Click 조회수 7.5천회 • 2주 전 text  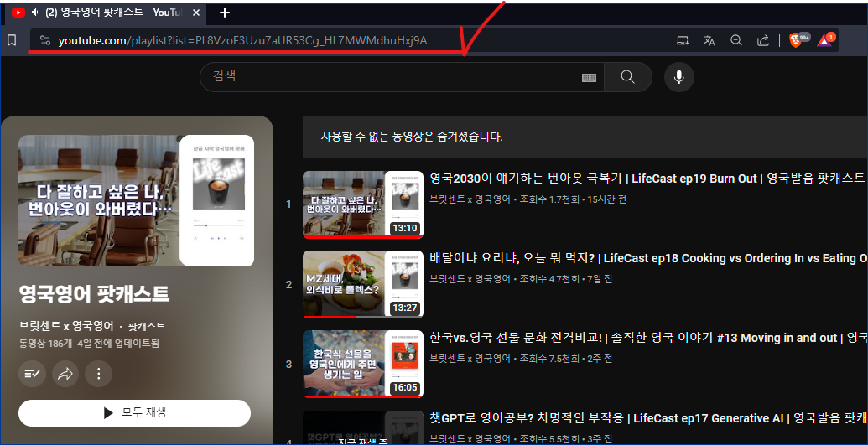(566, 359)
